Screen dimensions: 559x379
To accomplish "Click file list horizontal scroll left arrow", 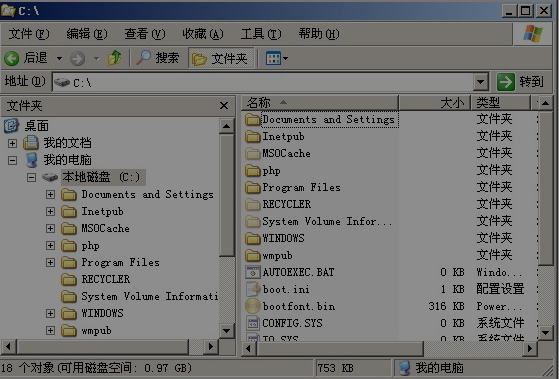I will [249, 348].
